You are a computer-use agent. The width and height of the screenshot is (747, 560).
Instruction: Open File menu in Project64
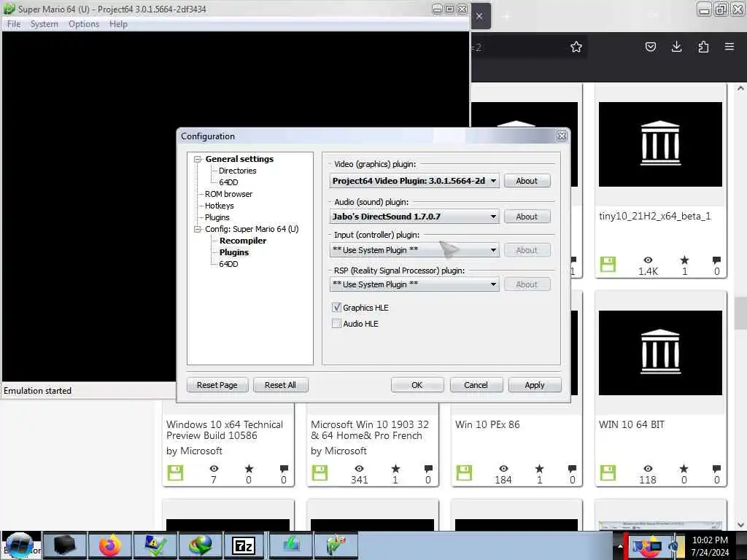click(14, 24)
